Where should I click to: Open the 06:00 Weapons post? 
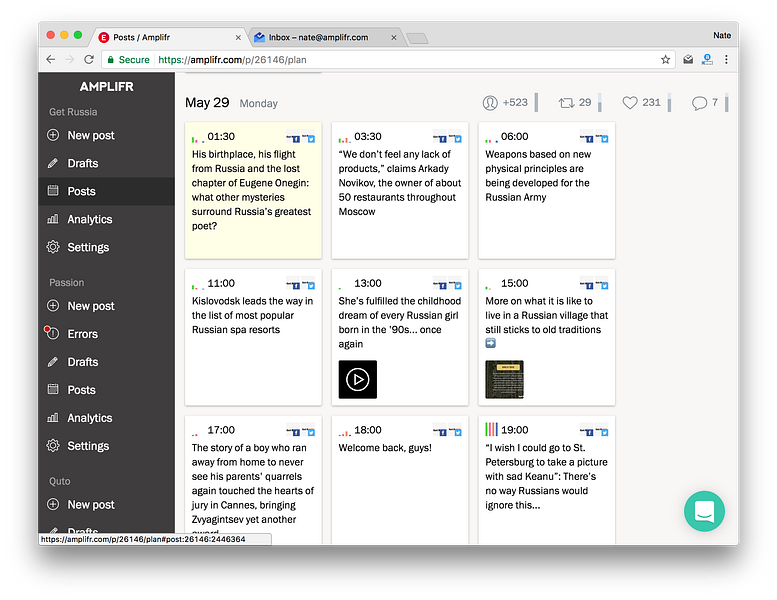(x=547, y=190)
